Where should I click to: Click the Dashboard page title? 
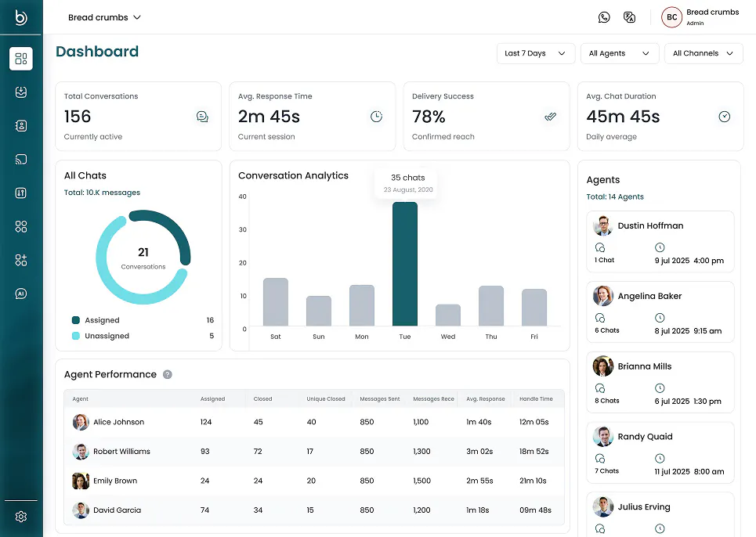(97, 52)
